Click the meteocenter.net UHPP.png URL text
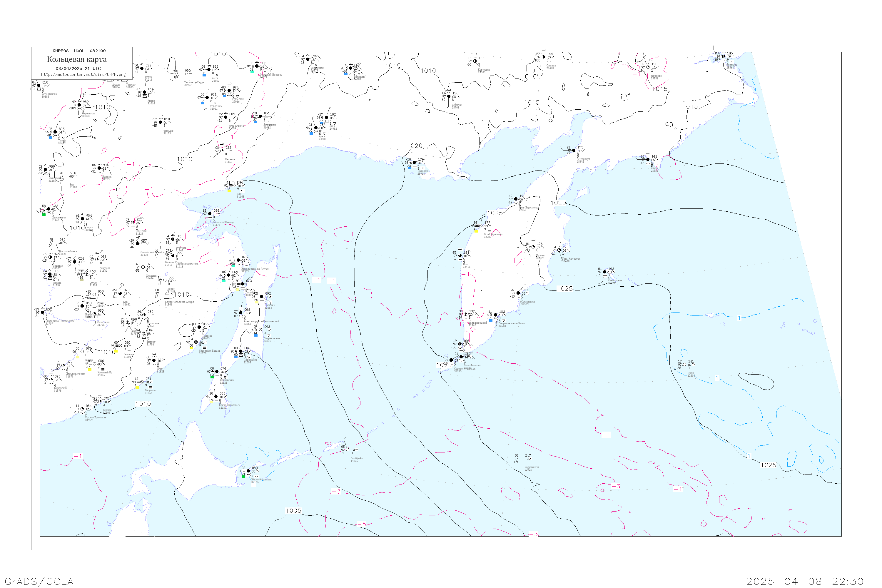This screenshot has width=882, height=588. [83, 75]
